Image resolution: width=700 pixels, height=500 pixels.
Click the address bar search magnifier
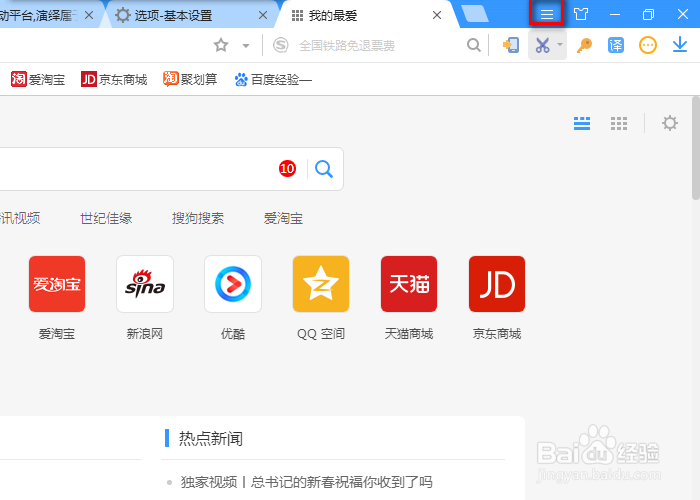click(x=474, y=45)
